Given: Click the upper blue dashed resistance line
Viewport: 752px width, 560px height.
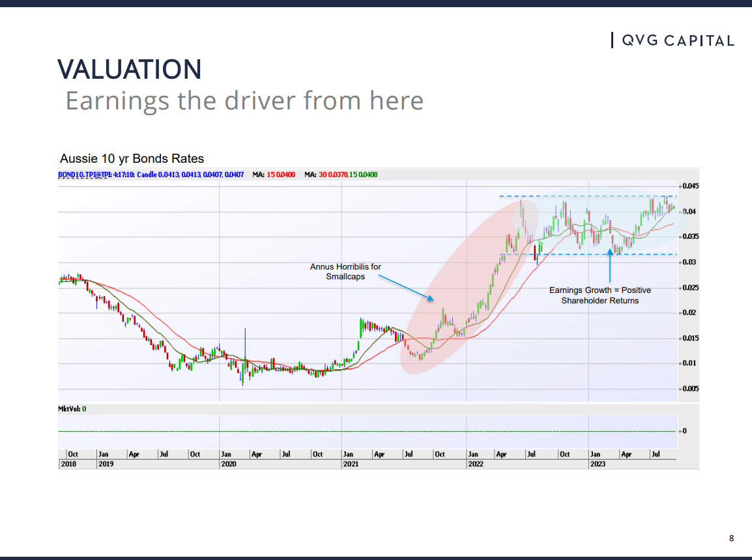Looking at the screenshot, I should (586, 196).
